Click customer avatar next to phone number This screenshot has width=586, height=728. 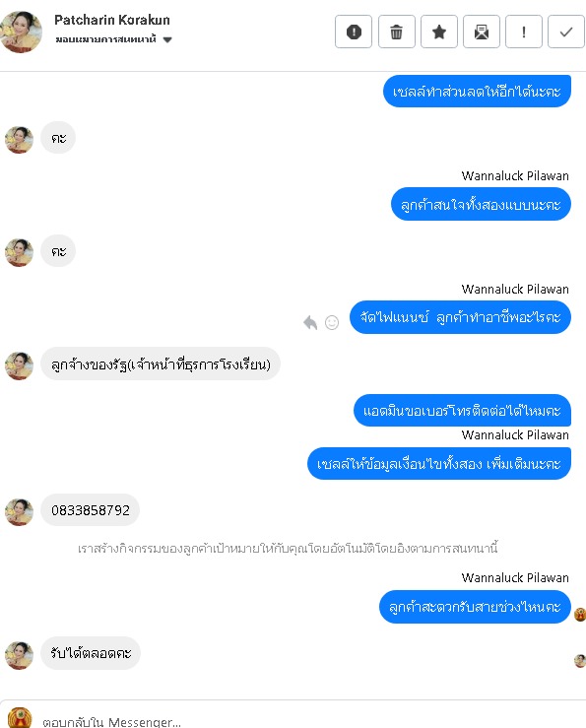[19, 512]
